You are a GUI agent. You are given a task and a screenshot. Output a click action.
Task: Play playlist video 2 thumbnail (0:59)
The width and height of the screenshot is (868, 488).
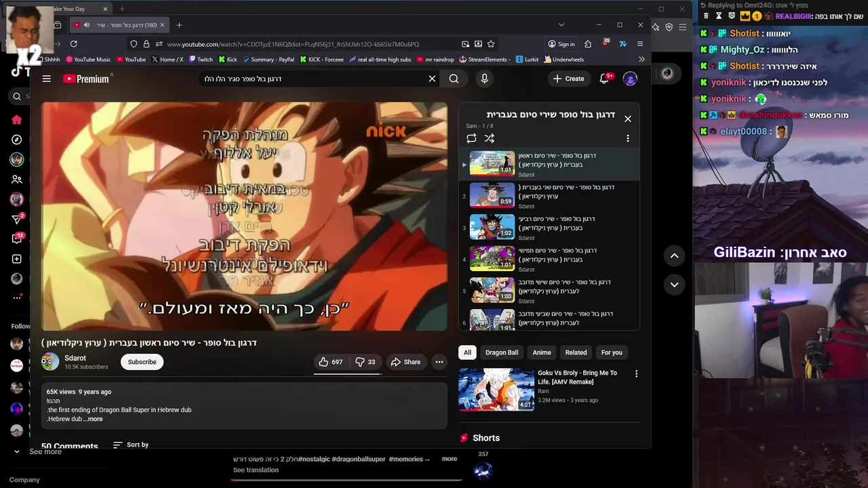click(492, 195)
